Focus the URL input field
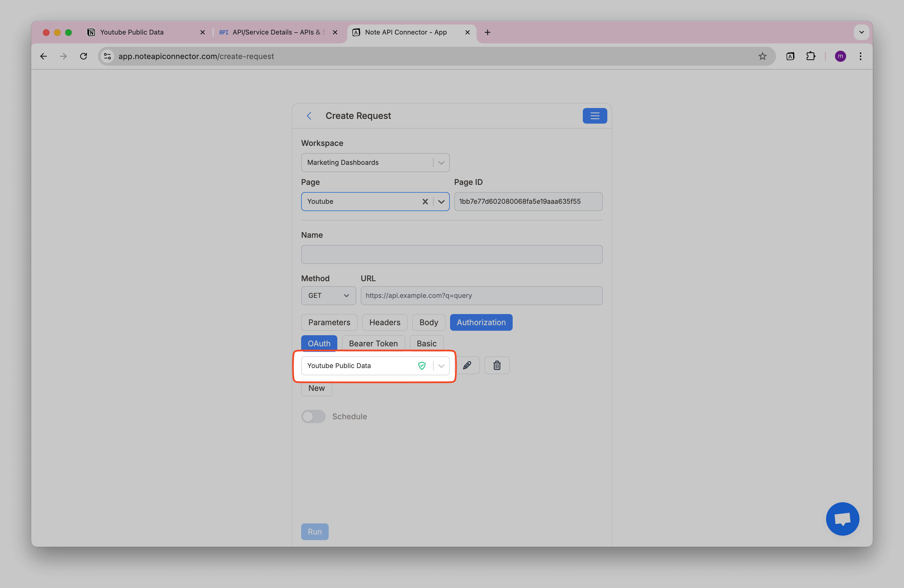 (x=481, y=295)
